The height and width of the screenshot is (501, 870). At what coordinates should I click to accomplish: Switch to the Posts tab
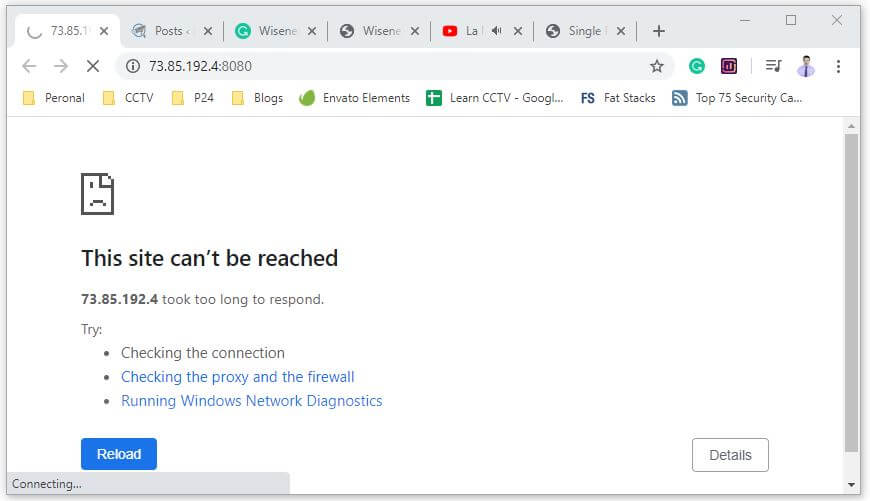tap(167, 31)
